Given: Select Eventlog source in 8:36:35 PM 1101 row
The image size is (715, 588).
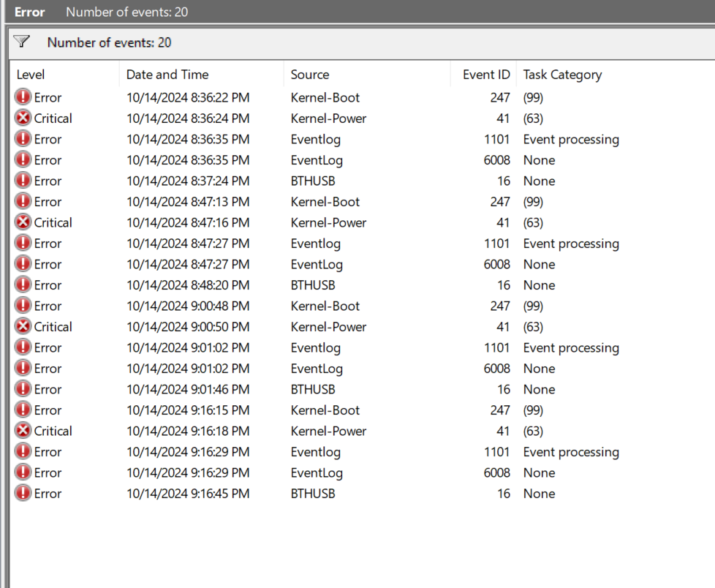Looking at the screenshot, I should click(316, 140).
